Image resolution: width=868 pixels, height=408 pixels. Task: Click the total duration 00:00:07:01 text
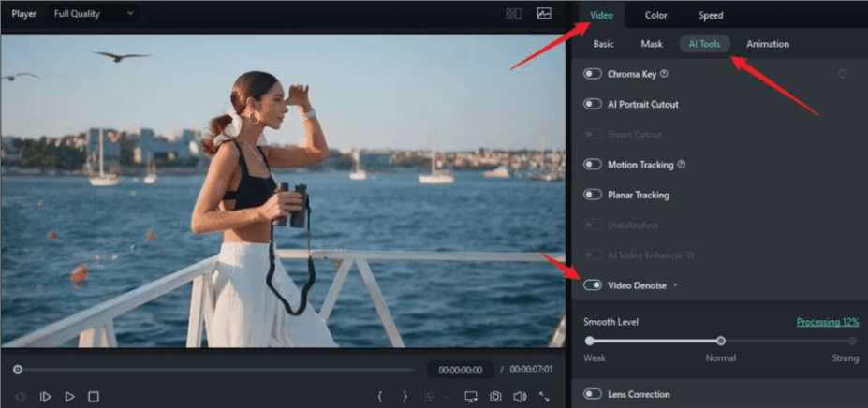[x=531, y=370]
